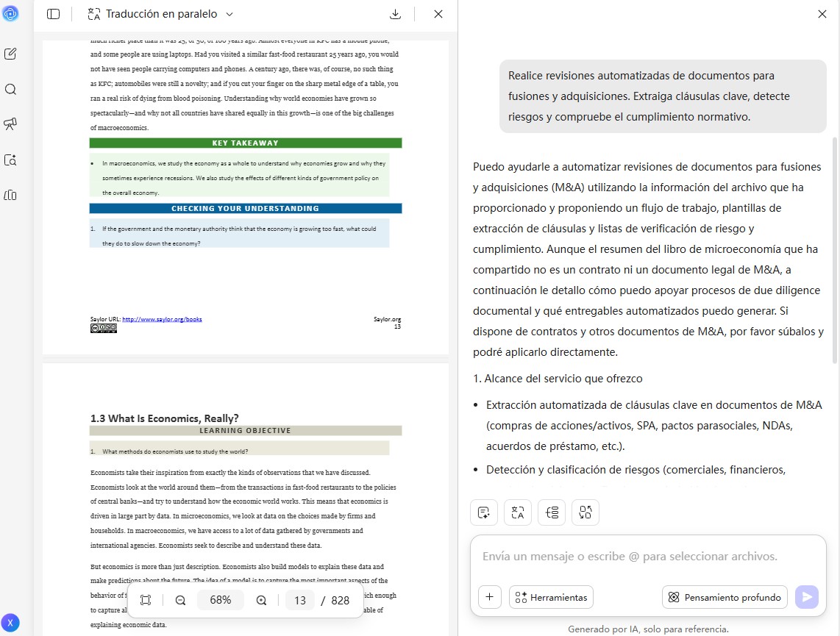The image size is (840, 636).
Task: Toggle Pensamiento profundo mode
Action: coord(725,597)
